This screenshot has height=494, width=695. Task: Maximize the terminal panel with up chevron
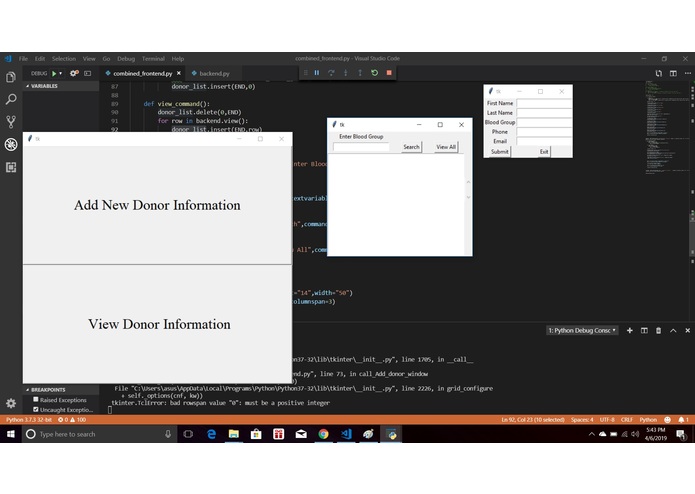pyautogui.click(x=673, y=331)
